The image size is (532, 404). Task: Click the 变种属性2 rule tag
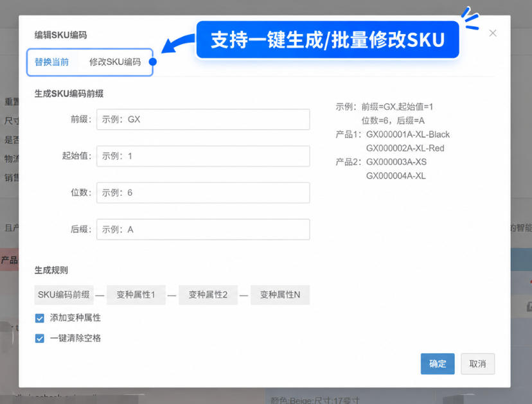click(208, 295)
